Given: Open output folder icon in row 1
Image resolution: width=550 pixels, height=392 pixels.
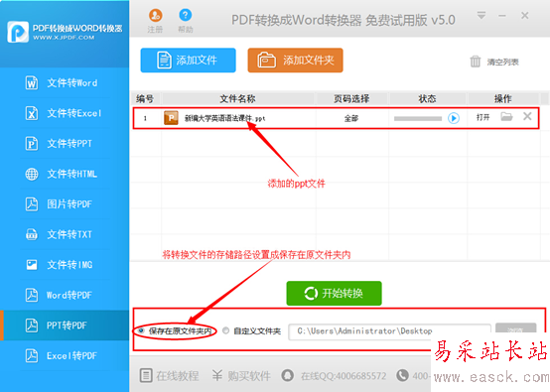Looking at the screenshot, I should click(x=506, y=116).
